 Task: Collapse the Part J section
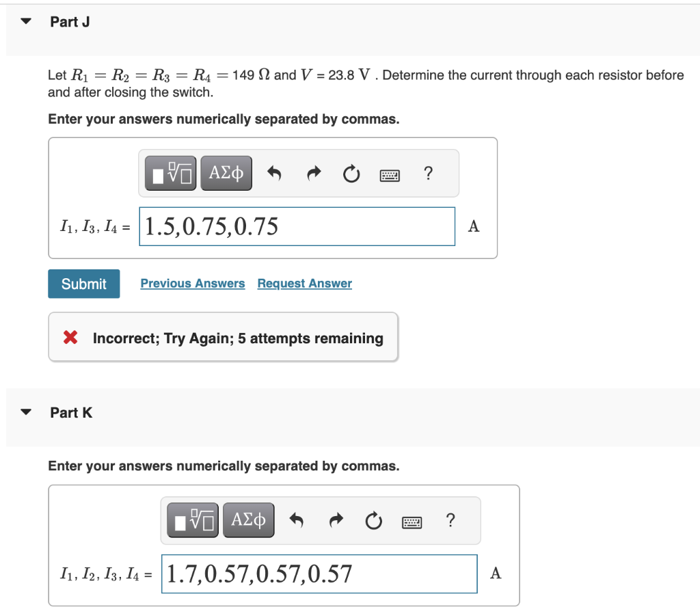[25, 21]
